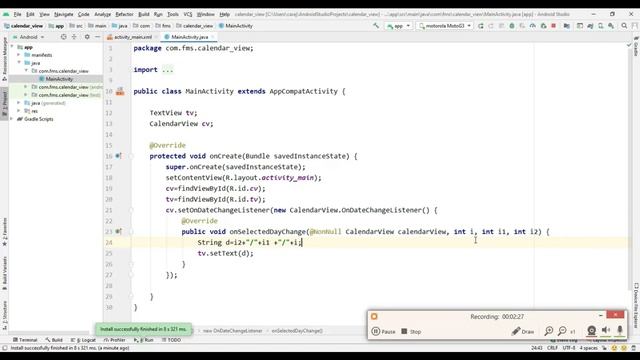Open the Build menu

144,14
